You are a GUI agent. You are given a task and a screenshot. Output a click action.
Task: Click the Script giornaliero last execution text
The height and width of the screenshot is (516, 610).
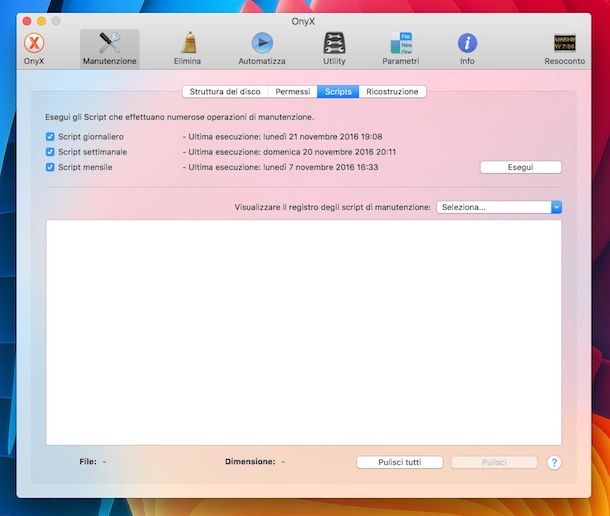[x=283, y=137]
